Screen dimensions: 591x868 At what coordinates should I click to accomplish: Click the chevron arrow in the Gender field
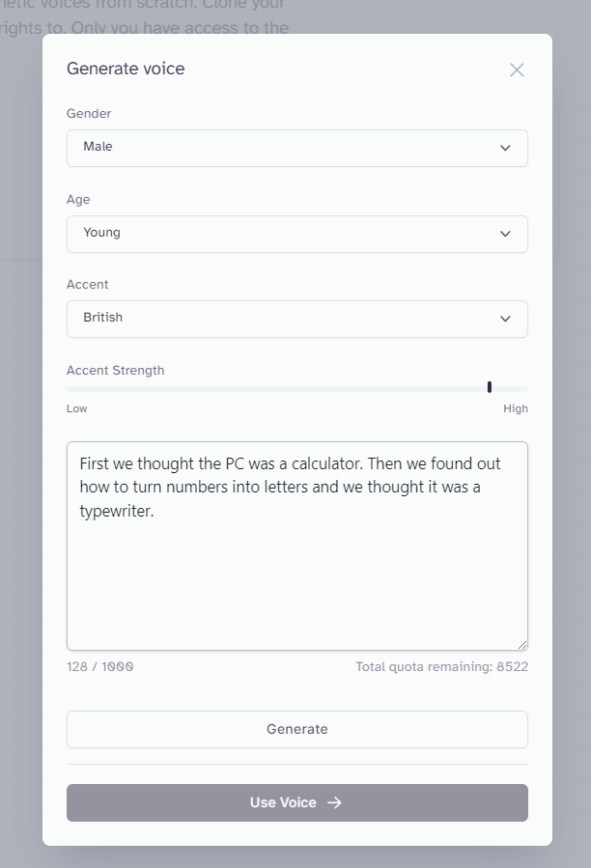click(505, 148)
